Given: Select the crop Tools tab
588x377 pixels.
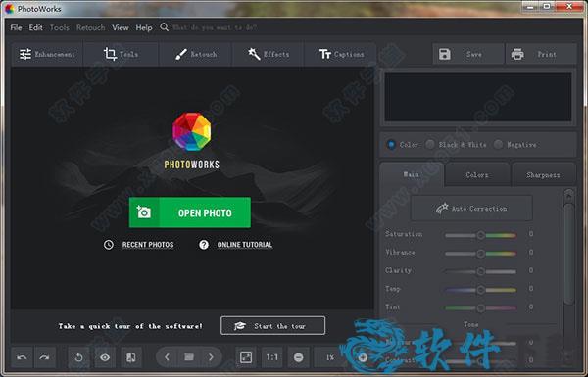Looking at the screenshot, I should coord(121,54).
